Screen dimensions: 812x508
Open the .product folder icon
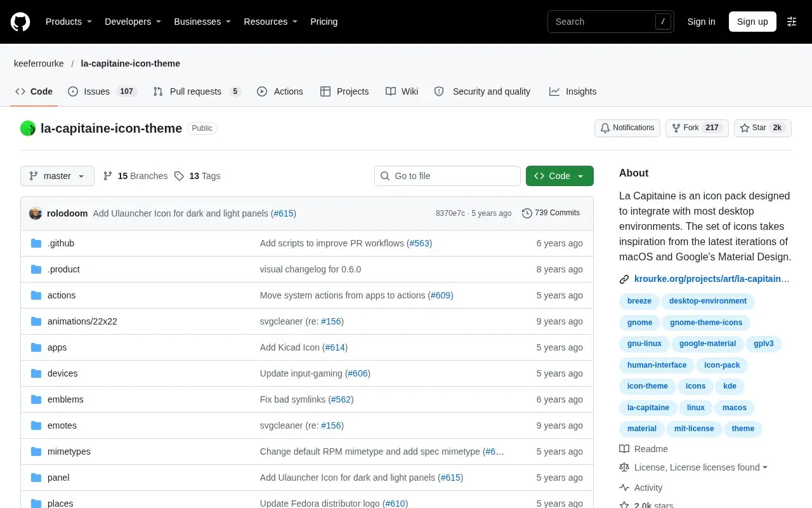point(36,269)
